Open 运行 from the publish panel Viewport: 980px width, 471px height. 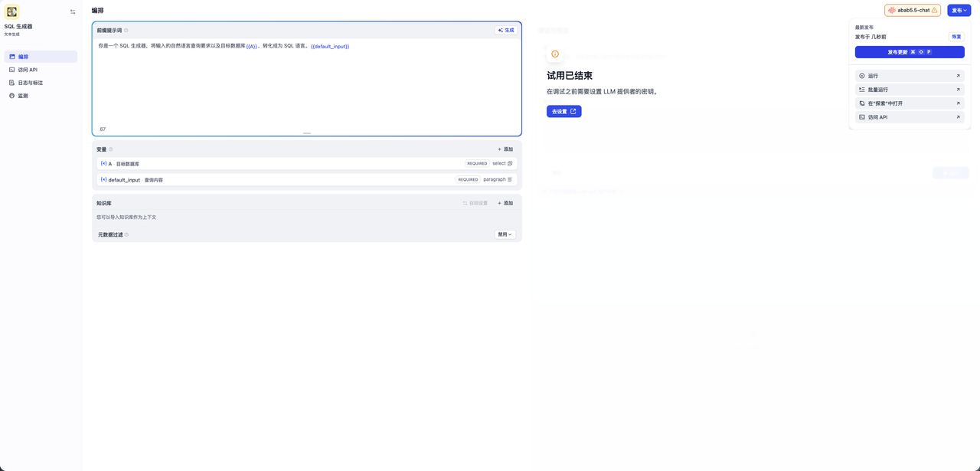[910, 76]
